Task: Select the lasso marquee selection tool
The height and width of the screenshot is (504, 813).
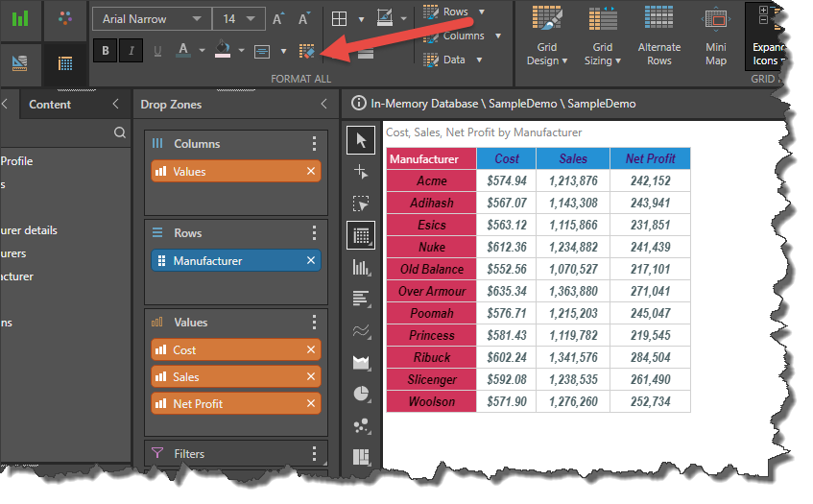Action: pyautogui.click(x=361, y=204)
